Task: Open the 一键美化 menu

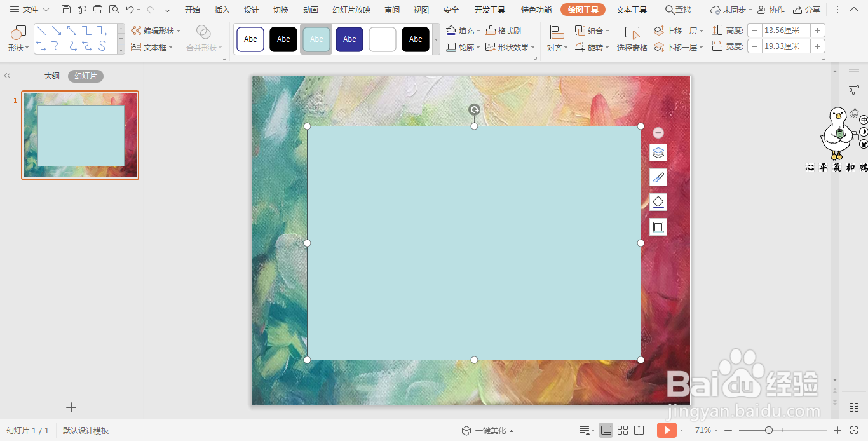Action: [x=487, y=430]
